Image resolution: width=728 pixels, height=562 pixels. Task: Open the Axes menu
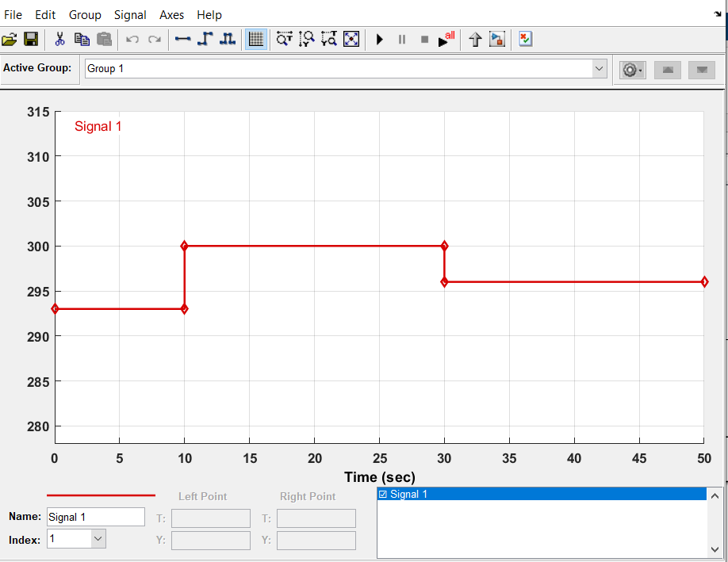pos(171,14)
